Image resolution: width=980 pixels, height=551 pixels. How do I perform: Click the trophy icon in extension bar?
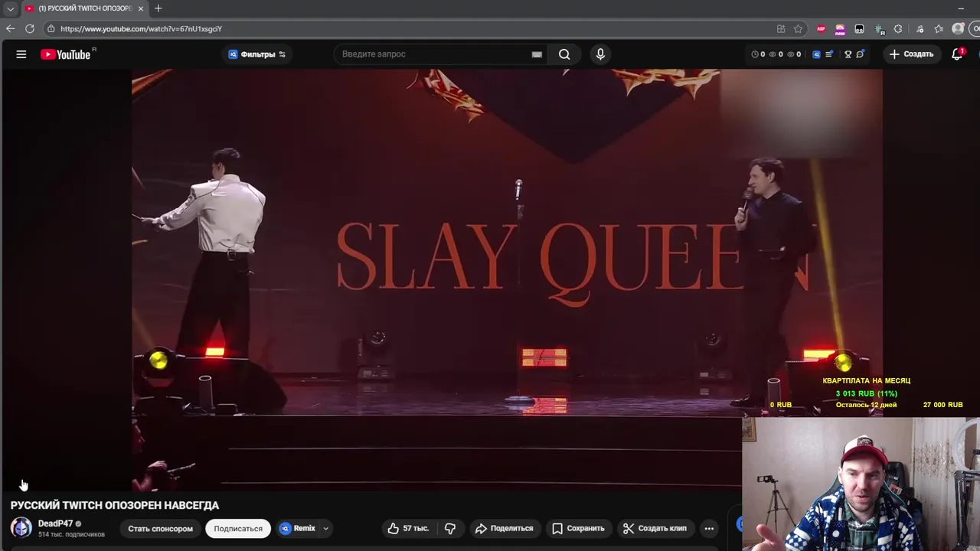[x=848, y=54]
